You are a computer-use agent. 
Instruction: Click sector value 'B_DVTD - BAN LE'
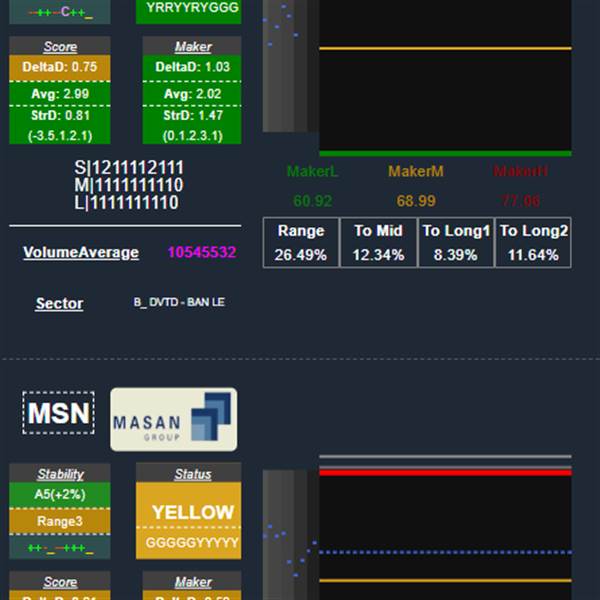pyautogui.click(x=179, y=302)
